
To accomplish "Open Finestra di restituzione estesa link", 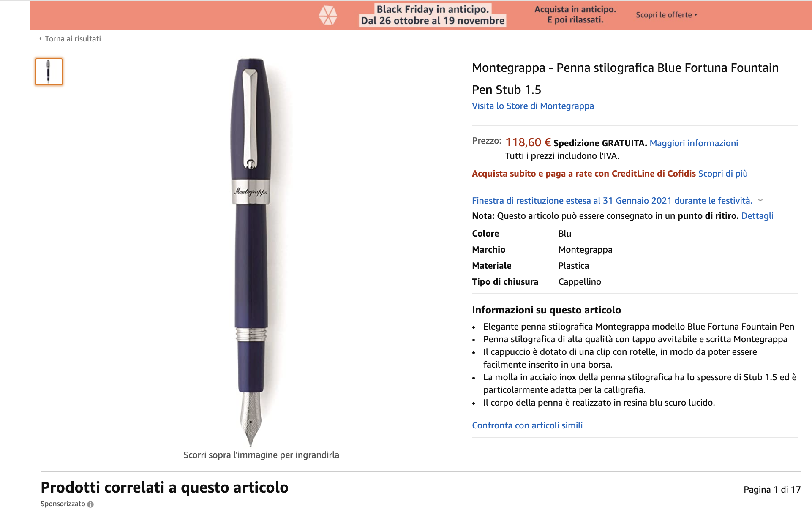I will point(612,201).
